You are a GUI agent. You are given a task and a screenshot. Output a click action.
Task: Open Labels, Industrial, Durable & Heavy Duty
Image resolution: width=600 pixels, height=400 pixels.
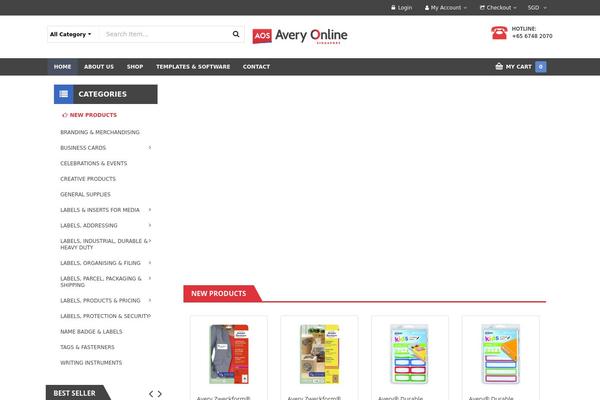tap(104, 244)
